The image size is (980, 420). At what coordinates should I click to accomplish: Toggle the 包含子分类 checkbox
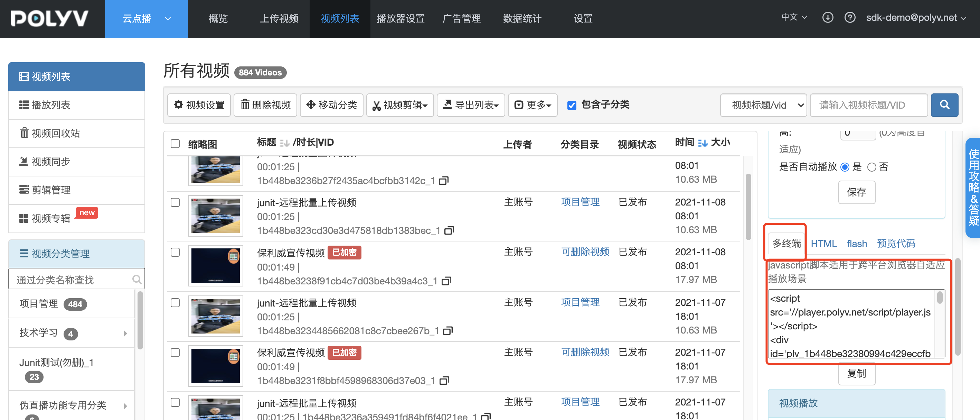[572, 105]
